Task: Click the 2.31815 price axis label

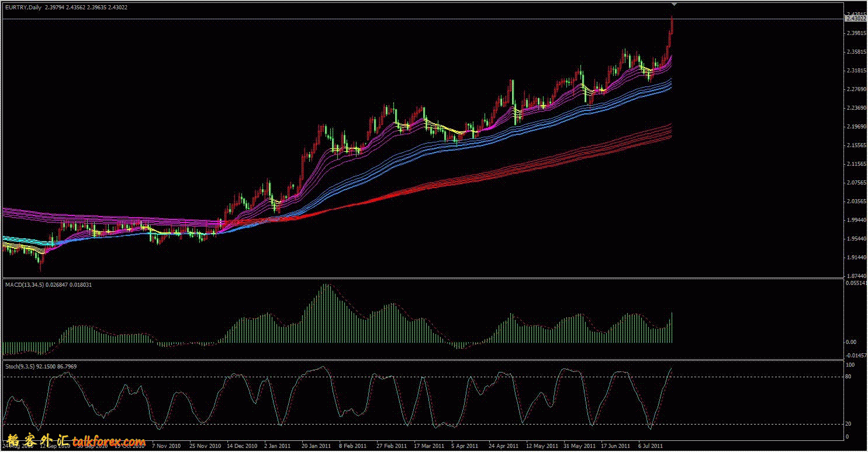Action: pos(856,71)
